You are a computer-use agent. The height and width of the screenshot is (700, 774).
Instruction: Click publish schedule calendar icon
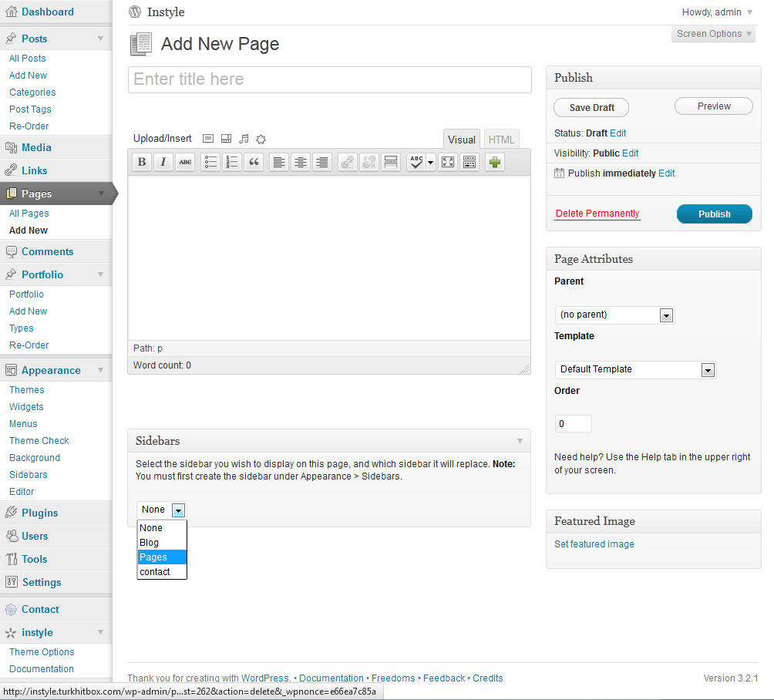point(559,173)
